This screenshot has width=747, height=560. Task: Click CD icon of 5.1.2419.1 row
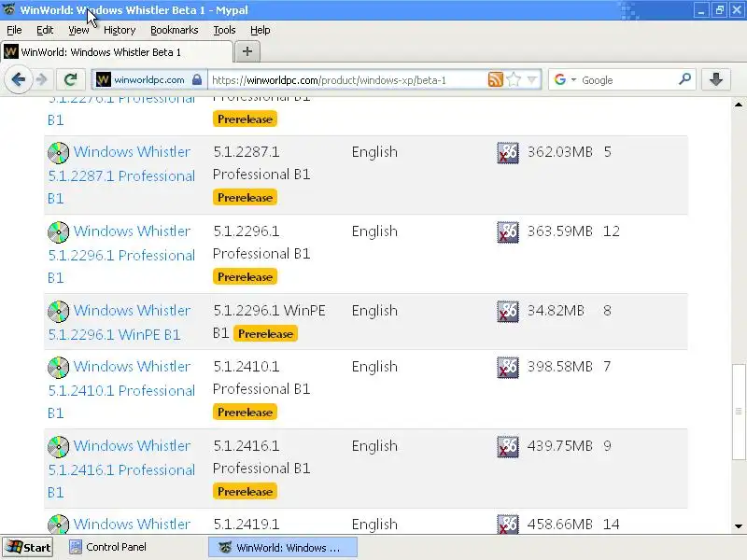58,525
